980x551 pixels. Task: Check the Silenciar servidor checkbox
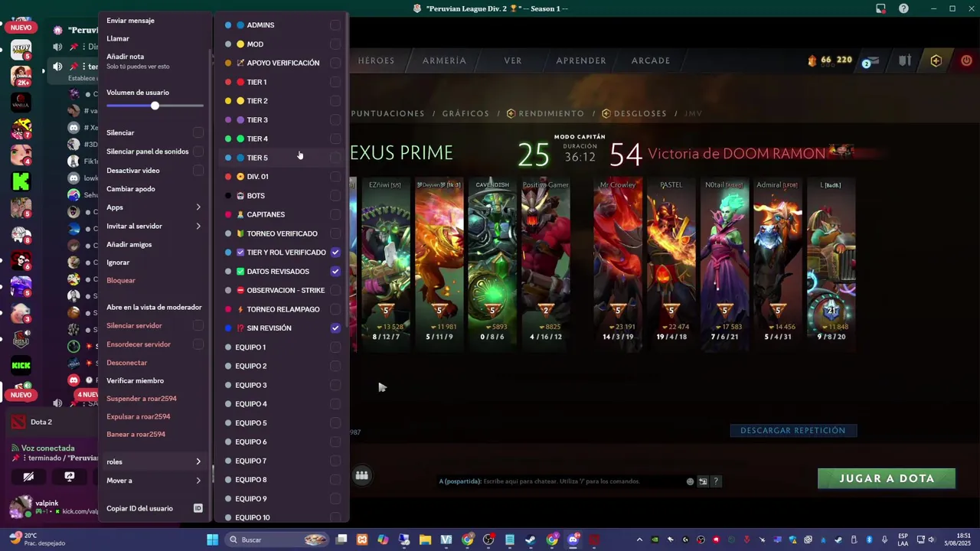click(198, 325)
